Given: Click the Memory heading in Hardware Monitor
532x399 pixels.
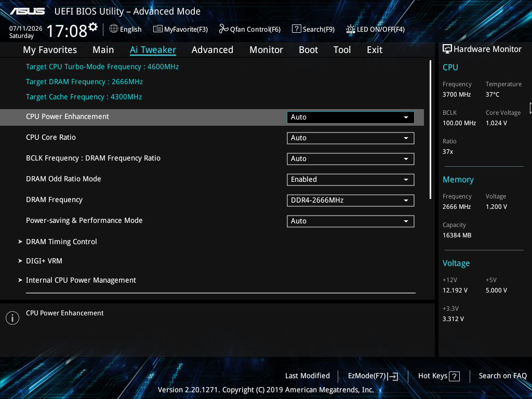Looking at the screenshot, I should tap(458, 179).
